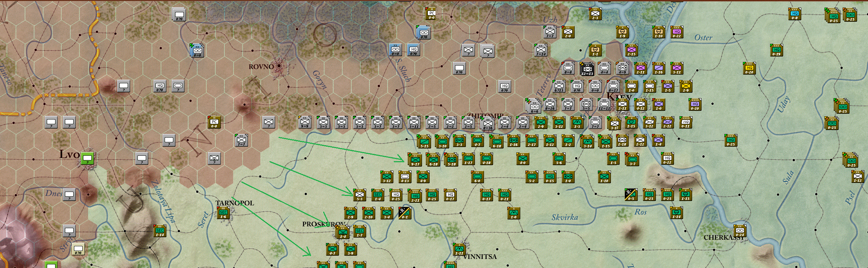Select the purple HQ counter labeled 0-20
The height and width of the screenshot is (268, 868).
point(695,104)
